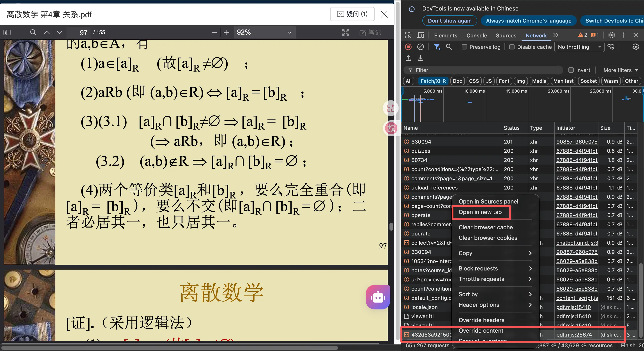The image size is (644, 351).
Task: Click the inspect element selector icon
Action: [408, 35]
